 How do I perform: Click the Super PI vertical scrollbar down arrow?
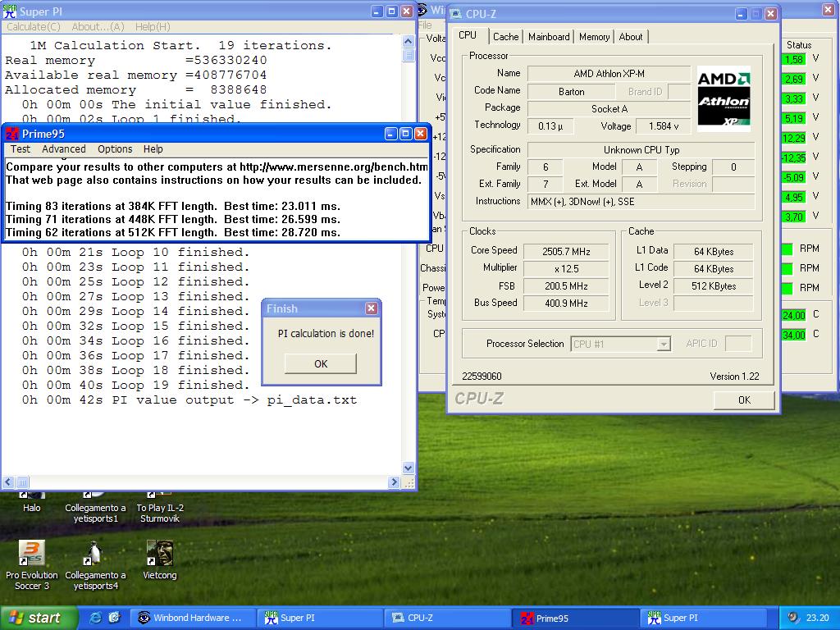coord(409,468)
